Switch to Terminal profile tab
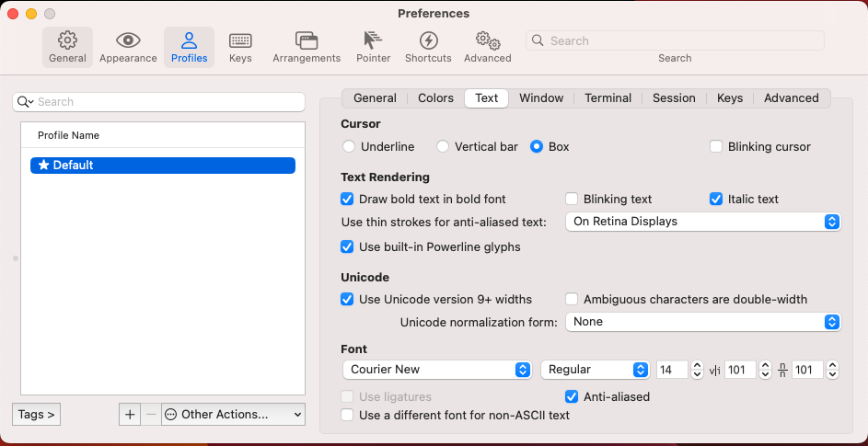Image resolution: width=868 pixels, height=446 pixels. [608, 98]
